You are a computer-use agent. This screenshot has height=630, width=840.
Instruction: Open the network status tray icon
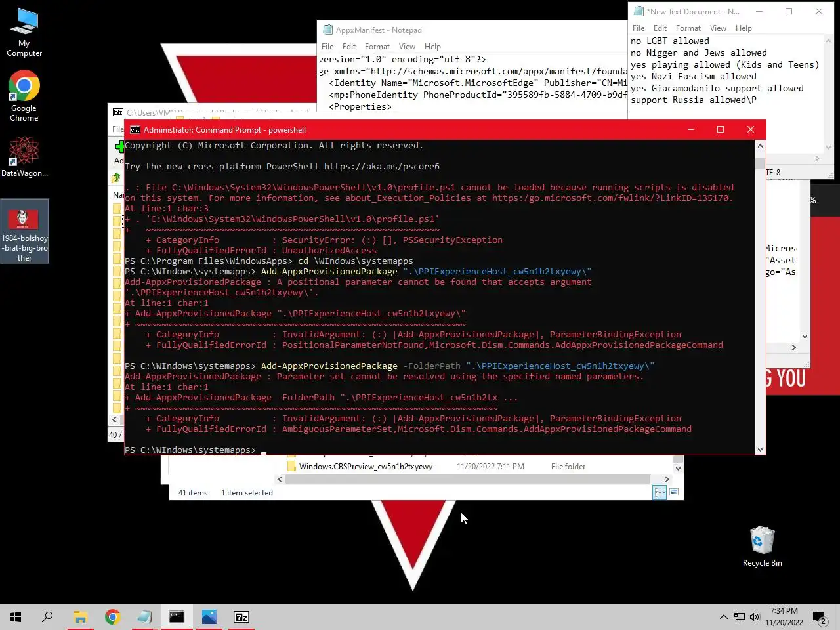click(739, 617)
